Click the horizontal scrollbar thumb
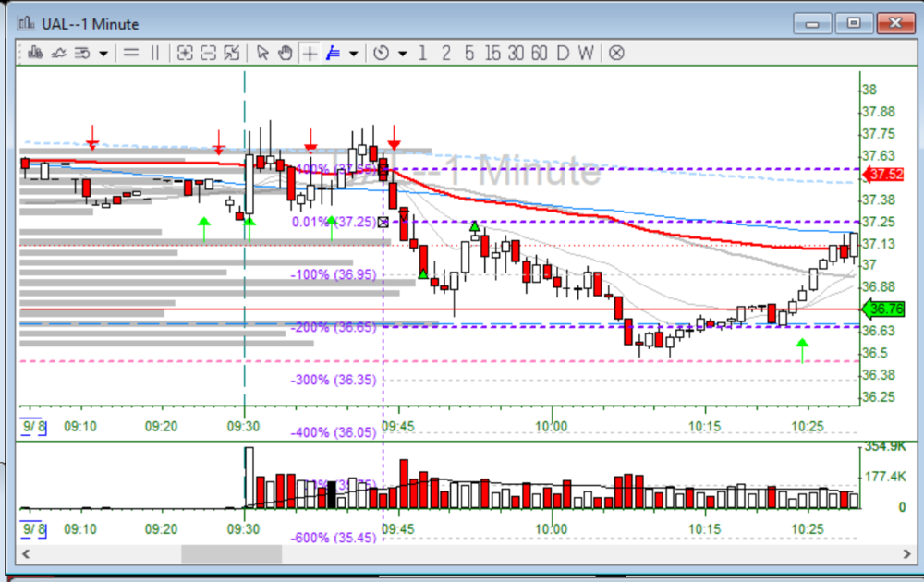 (x=231, y=553)
